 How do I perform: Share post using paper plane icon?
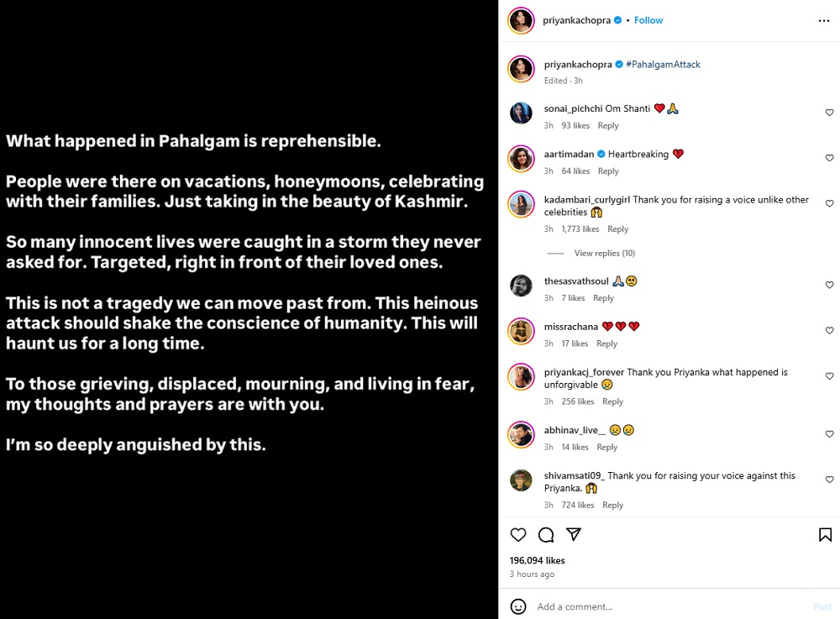pos(574,535)
